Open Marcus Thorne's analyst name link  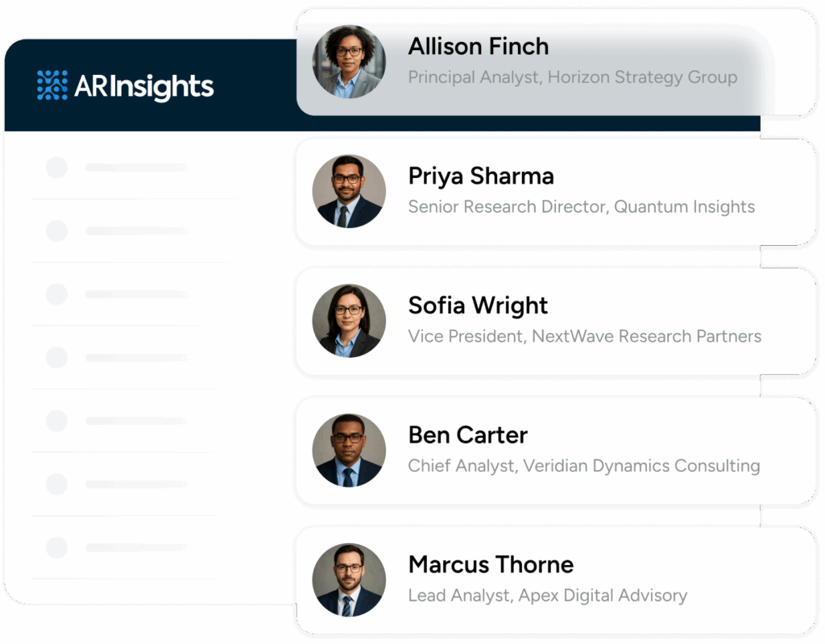[x=491, y=565]
